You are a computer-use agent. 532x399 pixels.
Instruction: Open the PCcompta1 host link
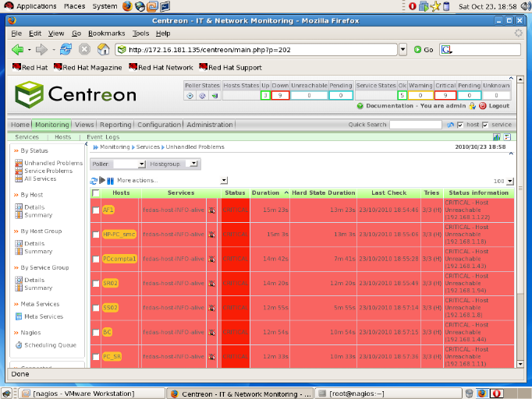coord(119,259)
